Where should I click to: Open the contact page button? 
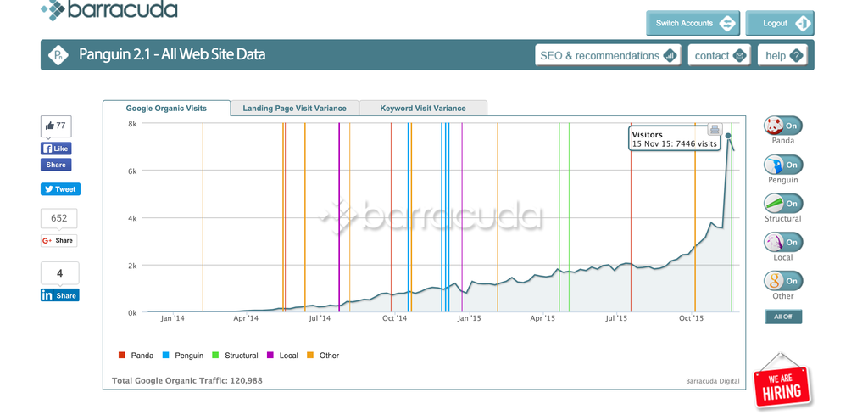coord(719,55)
